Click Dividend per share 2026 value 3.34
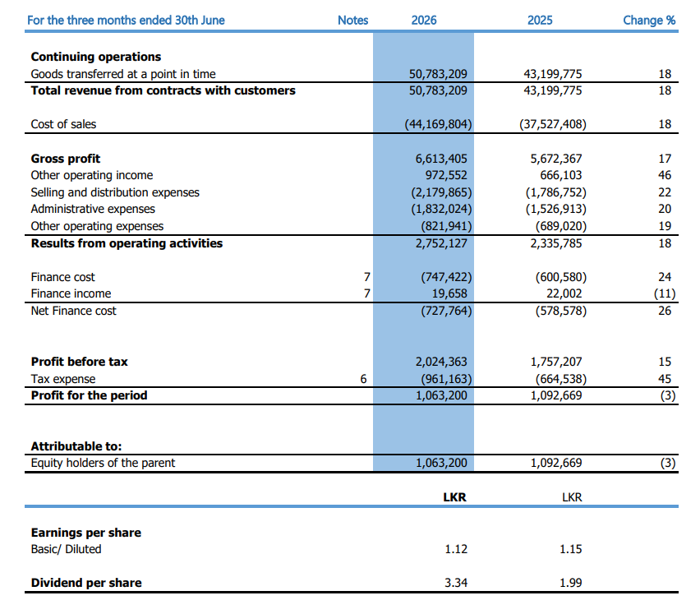The height and width of the screenshot is (614, 700). coord(456,583)
